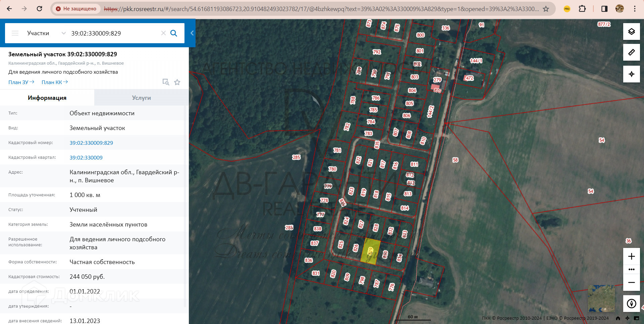
Task: Reset map orientation with compass button
Action: (x=631, y=304)
